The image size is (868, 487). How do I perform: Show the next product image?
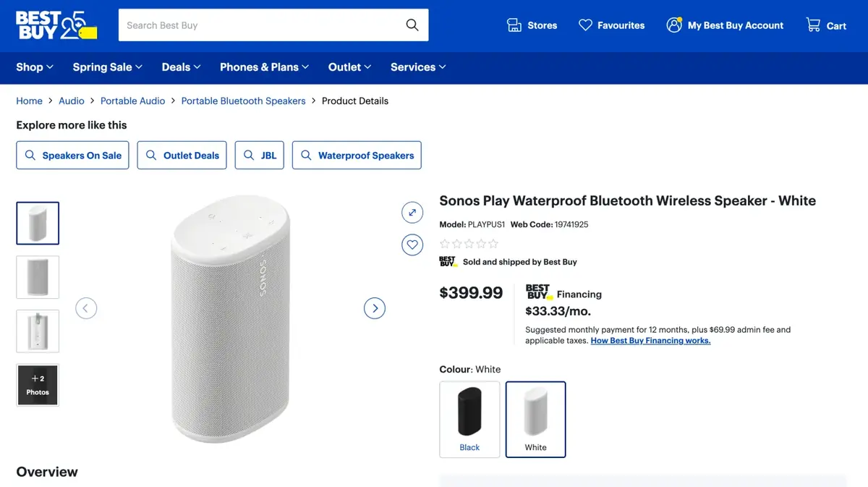coord(375,308)
